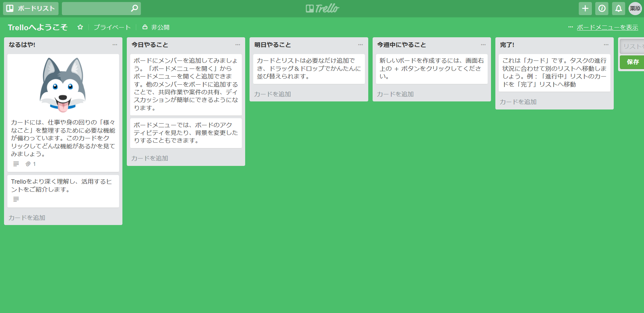Open card ボードにメンバーを追加してみましょう
Screen dimensions: 644x313
(x=186, y=85)
